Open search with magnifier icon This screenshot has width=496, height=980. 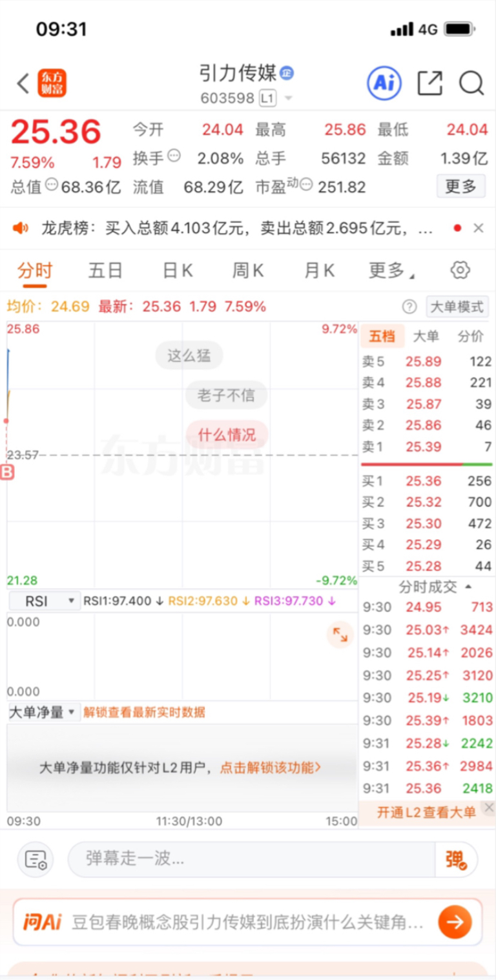click(471, 83)
